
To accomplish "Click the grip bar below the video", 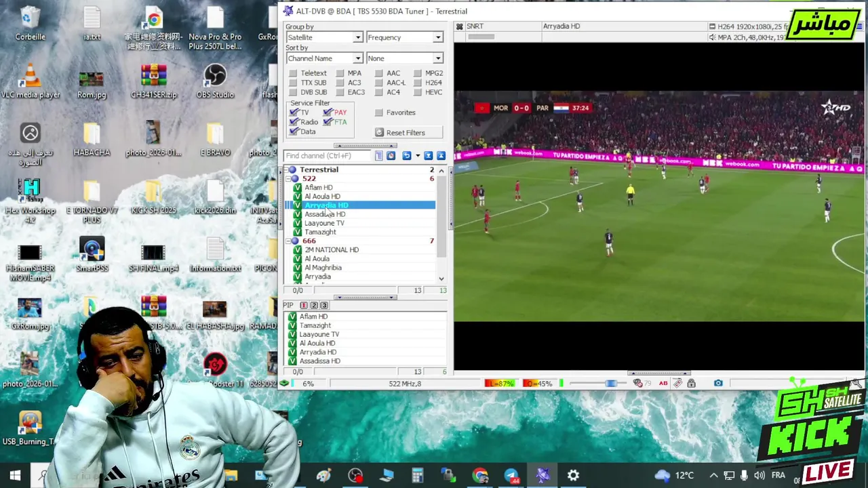I will [658, 373].
